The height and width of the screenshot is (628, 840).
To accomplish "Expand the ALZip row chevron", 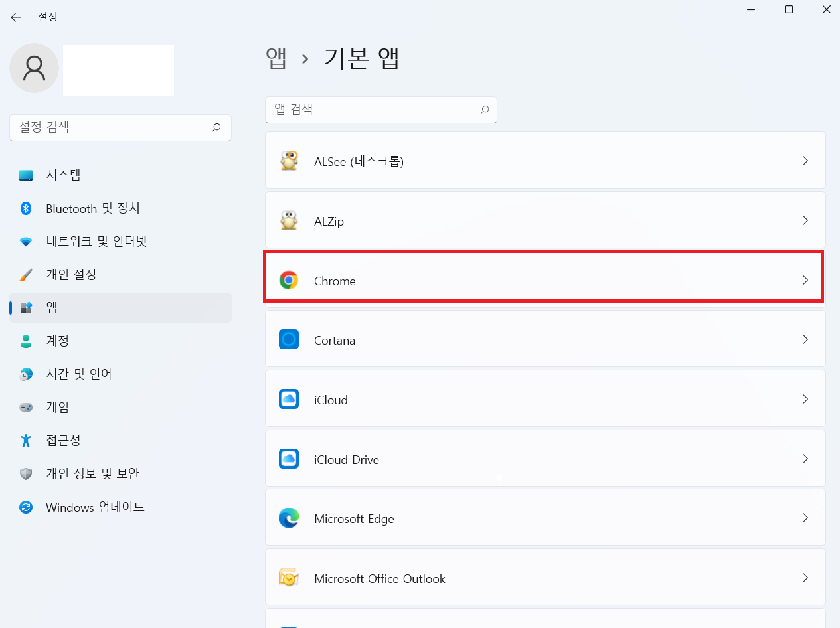I will (x=805, y=220).
